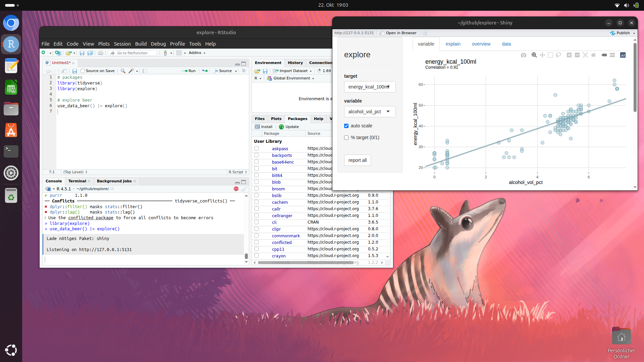The width and height of the screenshot is (644, 362).
Task: Toggle the Source on Save checkbox
Action: (x=83, y=71)
